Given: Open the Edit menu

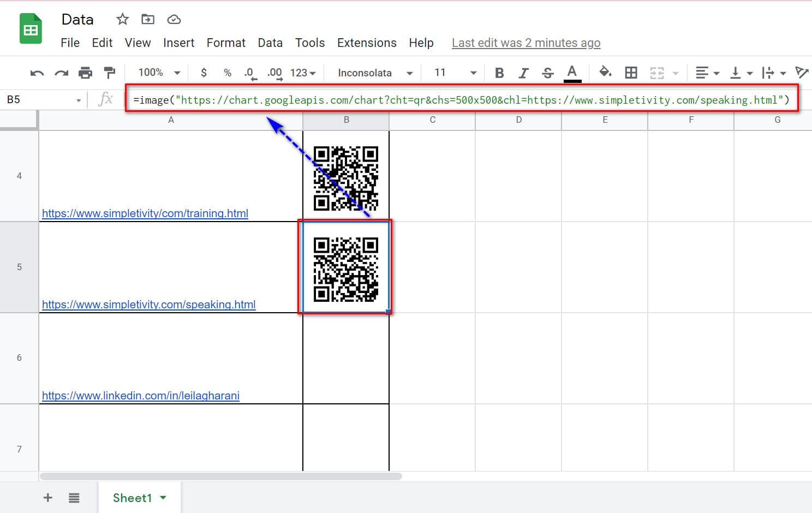Looking at the screenshot, I should point(102,43).
